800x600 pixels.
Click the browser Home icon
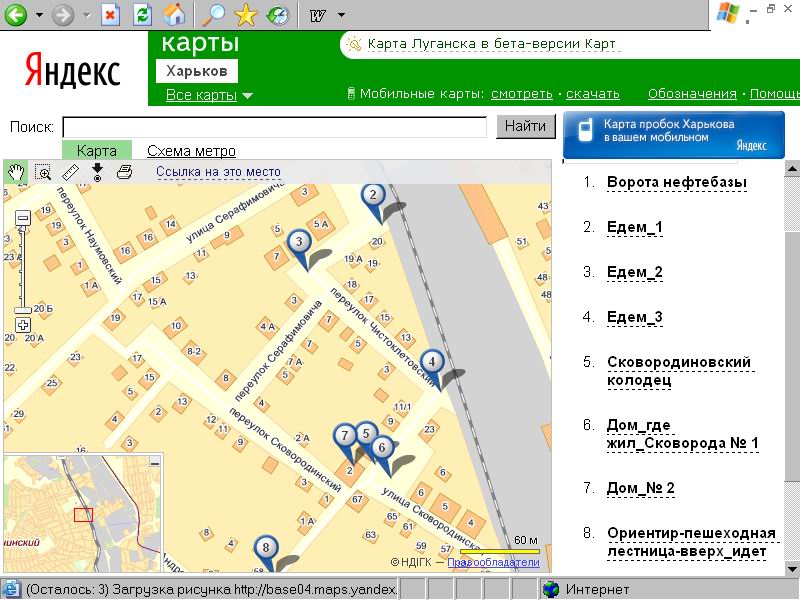[x=174, y=15]
